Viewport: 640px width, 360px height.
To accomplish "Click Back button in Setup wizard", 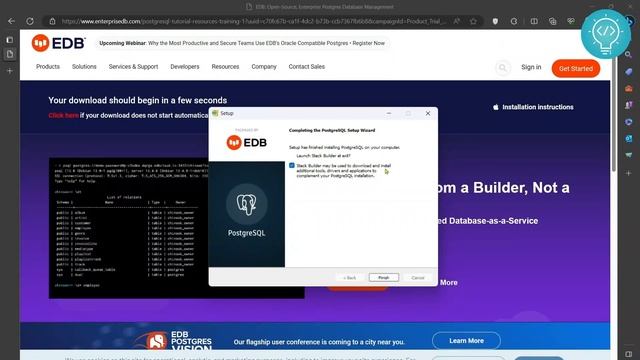I will point(350,278).
